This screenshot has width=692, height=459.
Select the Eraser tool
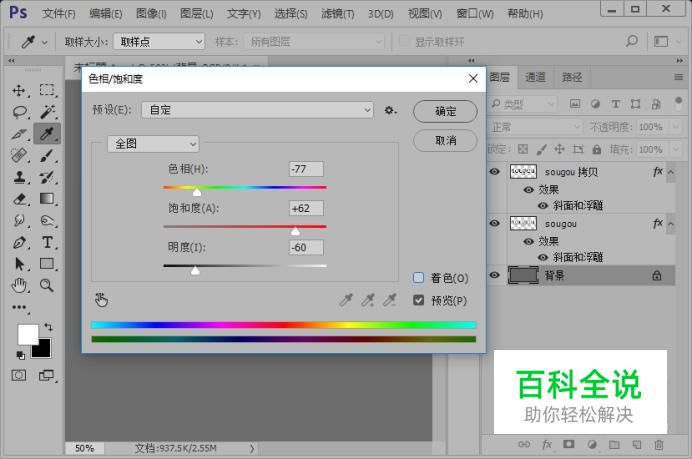tap(19, 199)
